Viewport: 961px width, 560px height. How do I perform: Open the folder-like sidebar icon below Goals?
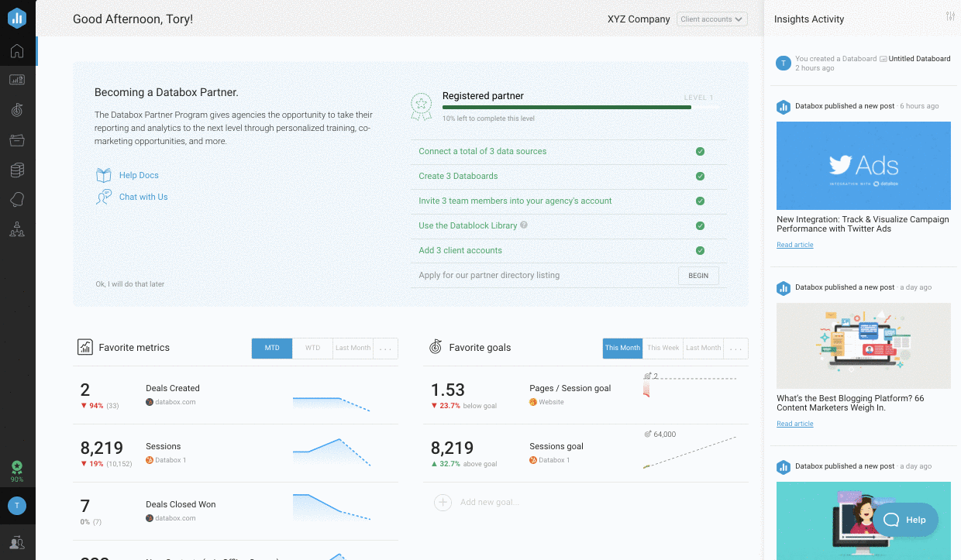pyautogui.click(x=17, y=140)
